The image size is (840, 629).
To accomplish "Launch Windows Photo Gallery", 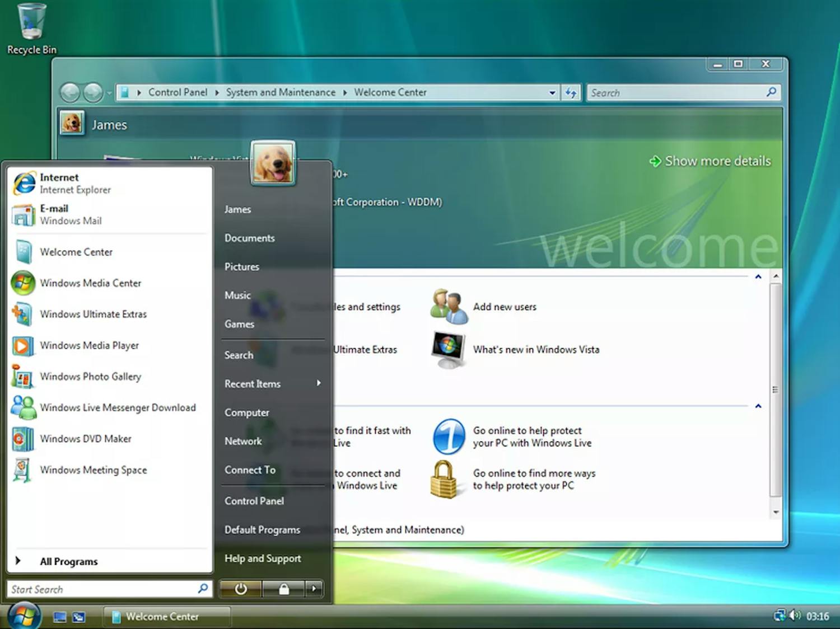I will [x=91, y=377].
